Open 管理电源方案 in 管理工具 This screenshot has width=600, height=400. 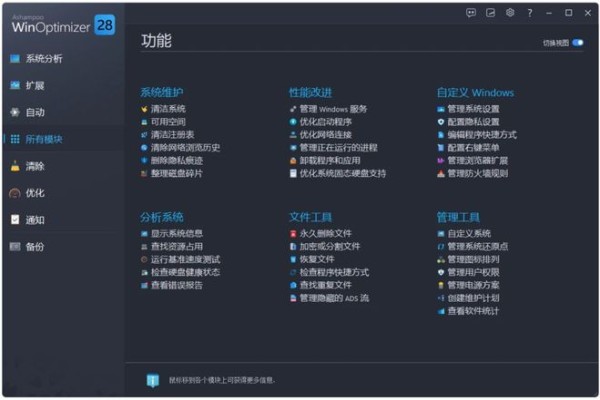474,285
